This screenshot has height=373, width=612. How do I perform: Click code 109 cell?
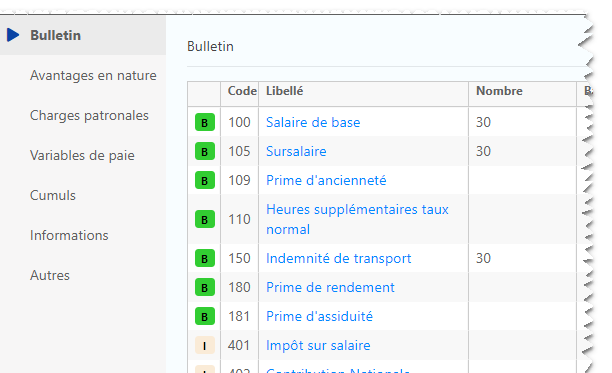(239, 180)
